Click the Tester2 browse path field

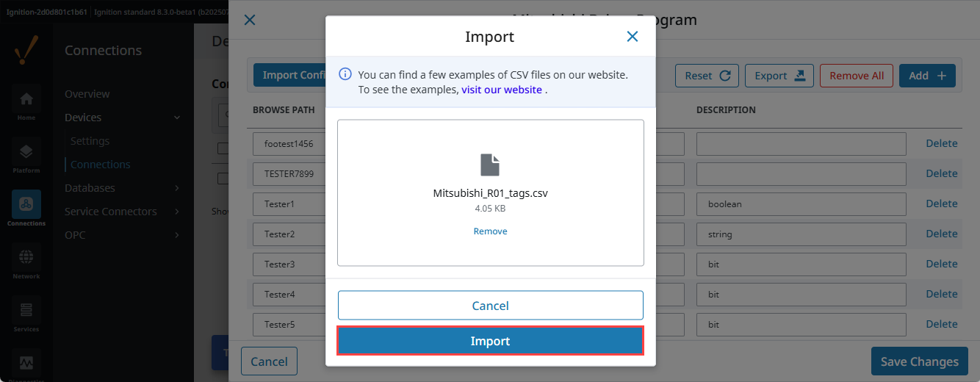pyautogui.click(x=289, y=234)
